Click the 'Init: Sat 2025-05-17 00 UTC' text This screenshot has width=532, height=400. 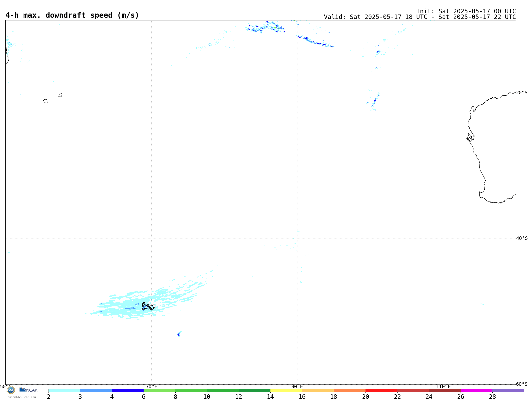click(466, 11)
